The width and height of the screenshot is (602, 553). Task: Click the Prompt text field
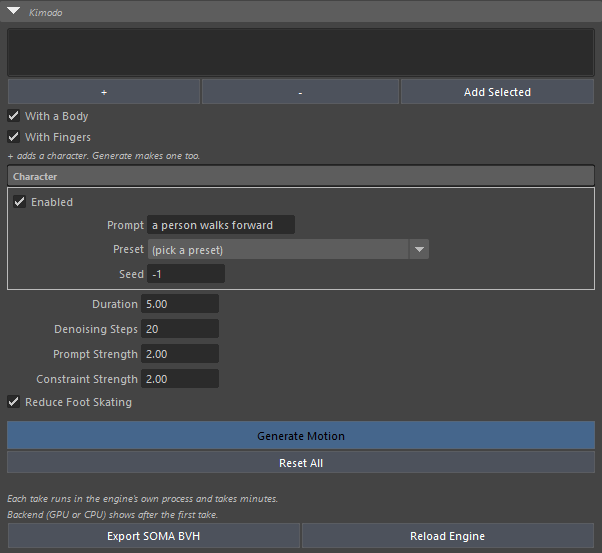point(221,225)
